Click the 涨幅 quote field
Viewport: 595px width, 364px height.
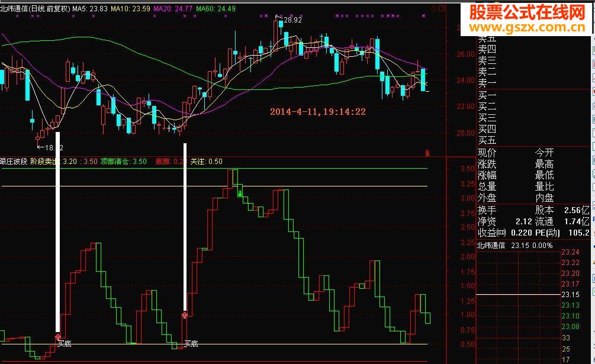pyautogui.click(x=487, y=176)
